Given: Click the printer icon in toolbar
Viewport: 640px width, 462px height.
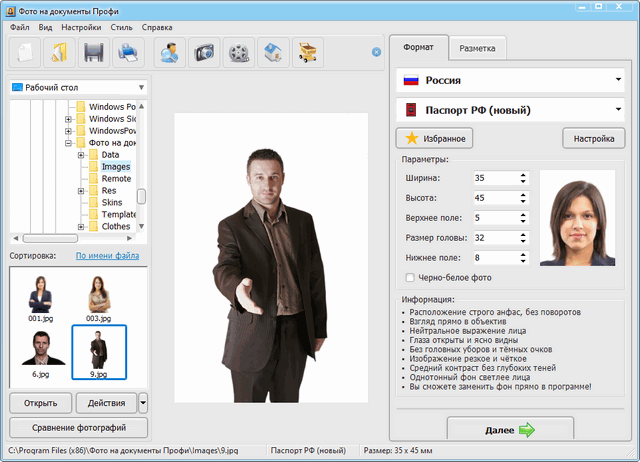Looking at the screenshot, I should click(x=128, y=52).
